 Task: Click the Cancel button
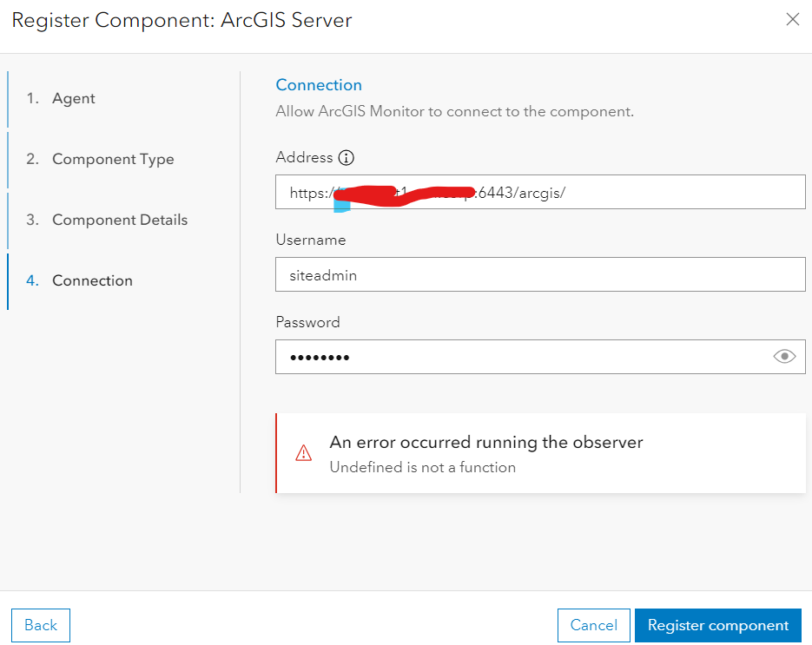point(593,625)
